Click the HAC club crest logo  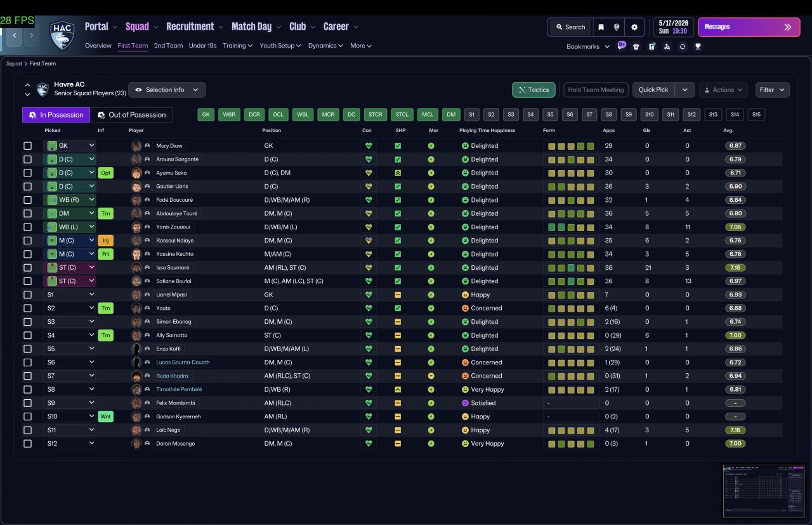(x=62, y=36)
